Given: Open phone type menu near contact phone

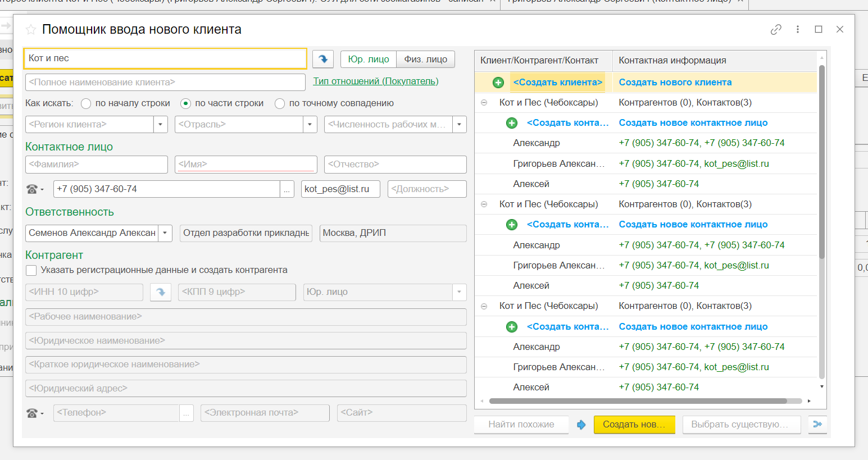Looking at the screenshot, I should pos(35,189).
